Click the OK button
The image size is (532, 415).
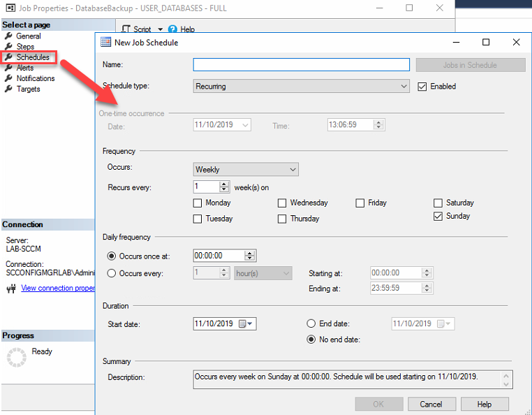(378, 404)
